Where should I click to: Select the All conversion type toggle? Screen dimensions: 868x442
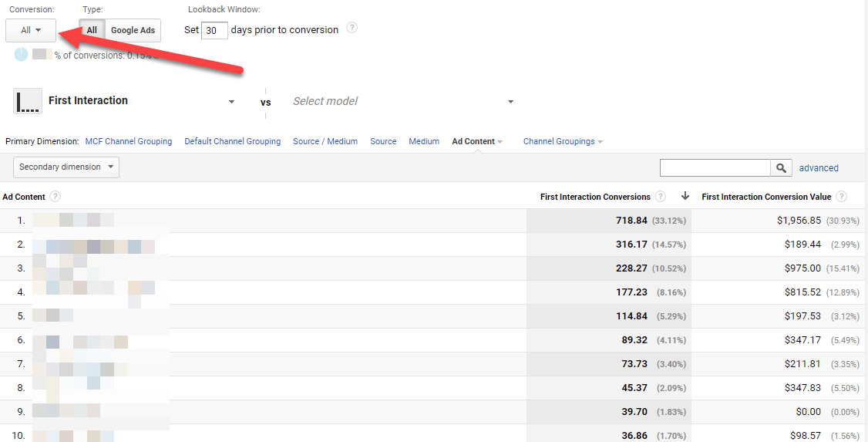pyautogui.click(x=92, y=30)
